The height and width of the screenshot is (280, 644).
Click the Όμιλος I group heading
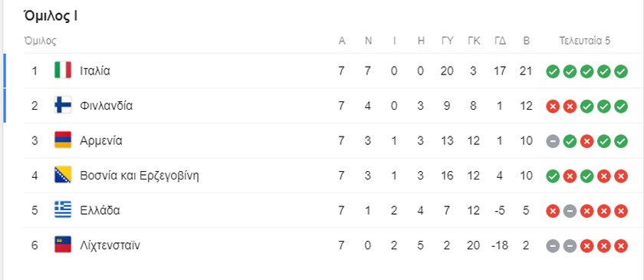click(51, 16)
